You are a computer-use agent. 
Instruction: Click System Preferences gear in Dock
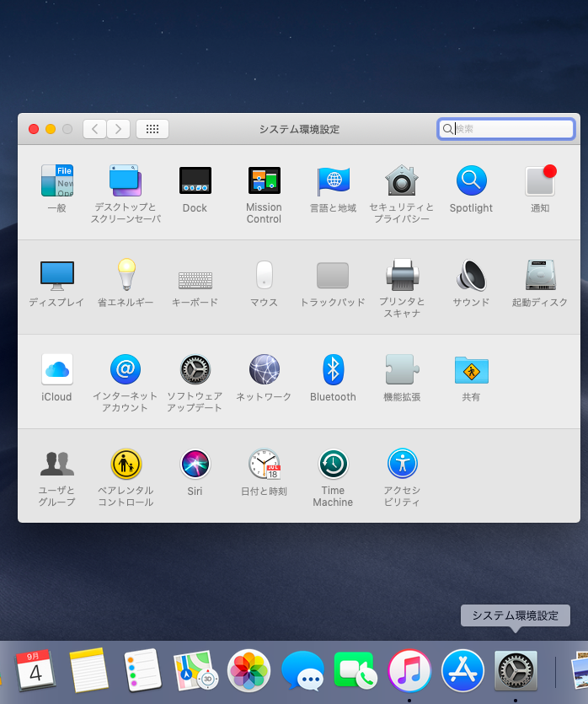coord(516,671)
